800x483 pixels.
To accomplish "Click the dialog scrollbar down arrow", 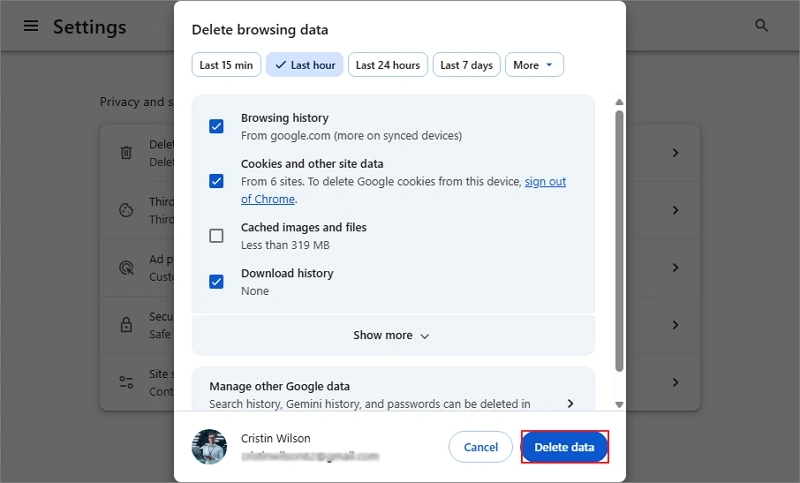I will tap(619, 404).
